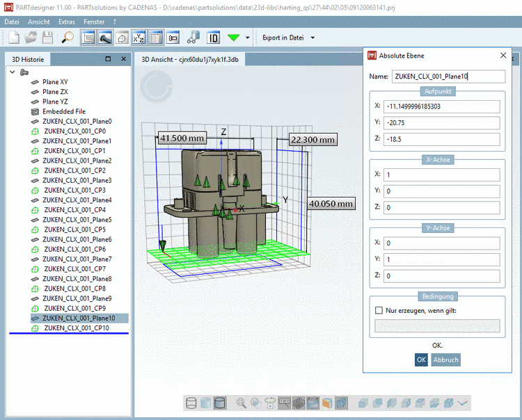This screenshot has width=522, height=420.
Task: Select ZUKEN_CLX_001_Plane5 in history tree
Action: [77, 219]
